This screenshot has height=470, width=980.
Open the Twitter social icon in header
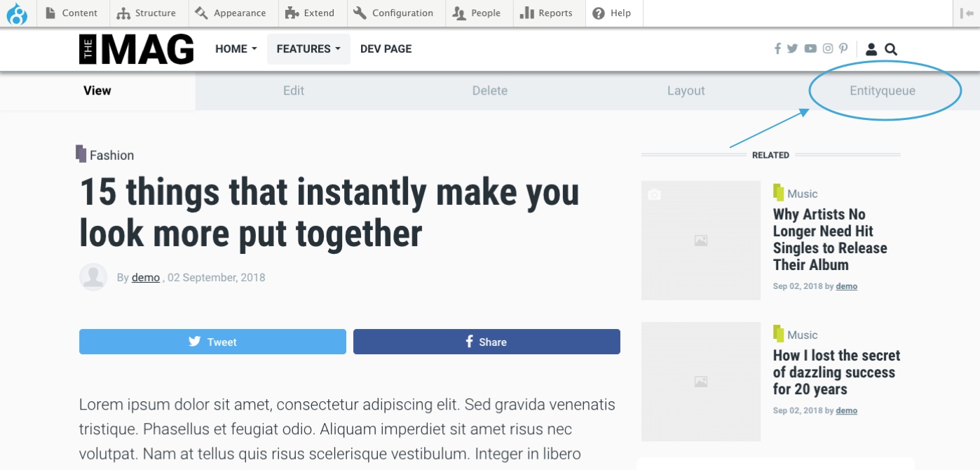[x=793, y=49]
